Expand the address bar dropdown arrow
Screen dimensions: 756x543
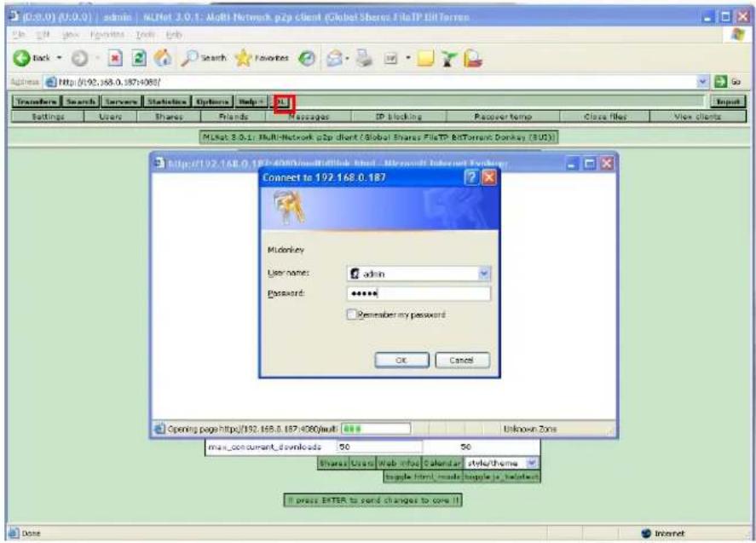[x=703, y=82]
